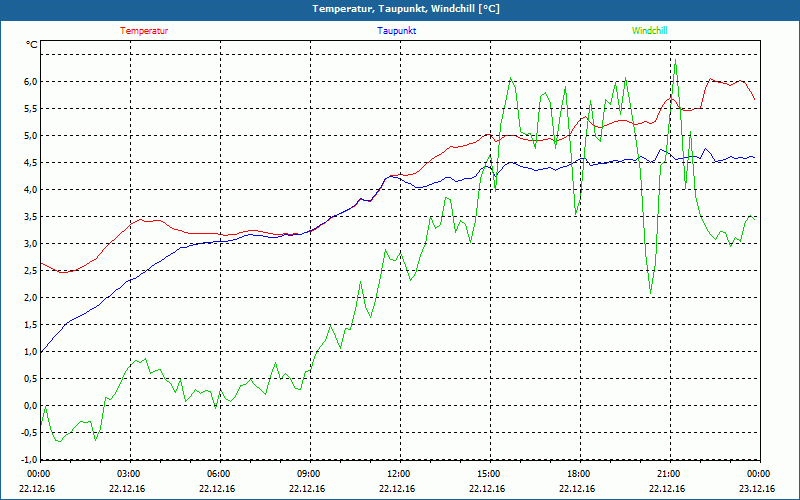Click the 5,5 y-axis value
Viewport: 800px width, 500px height.
pyautogui.click(x=31, y=109)
